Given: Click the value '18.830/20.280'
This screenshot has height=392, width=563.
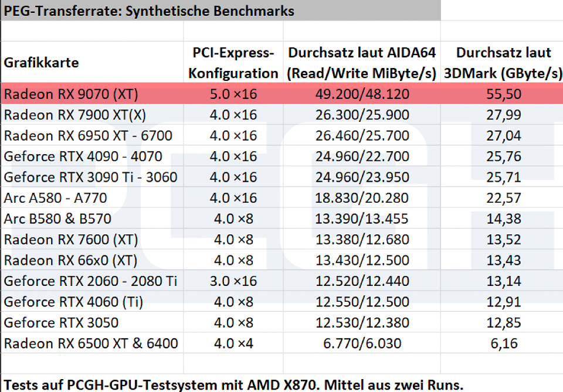Looking at the screenshot, I should [362, 198].
